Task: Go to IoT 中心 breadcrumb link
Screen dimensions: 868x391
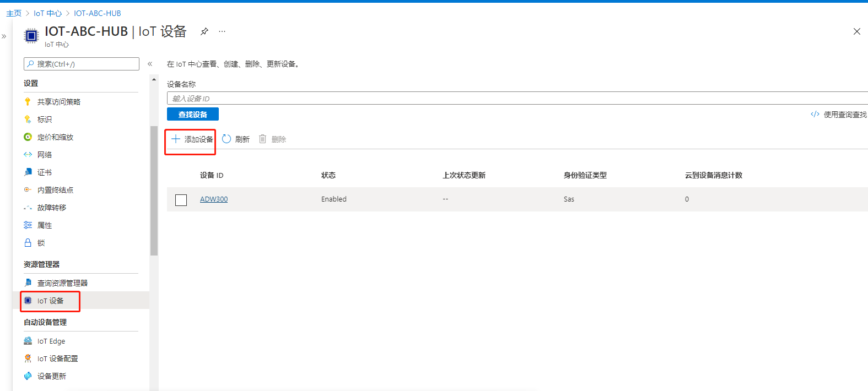Action: (x=47, y=13)
